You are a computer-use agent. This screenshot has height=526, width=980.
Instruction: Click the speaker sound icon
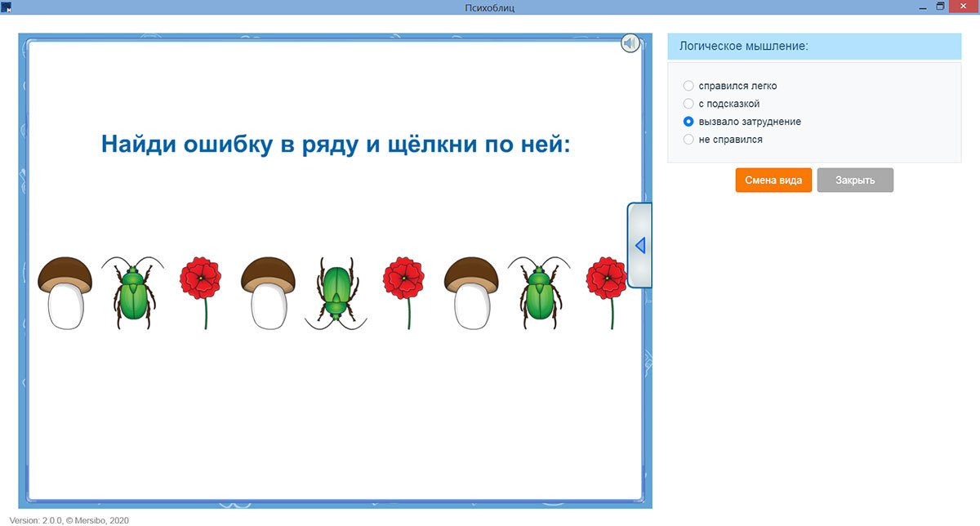630,43
